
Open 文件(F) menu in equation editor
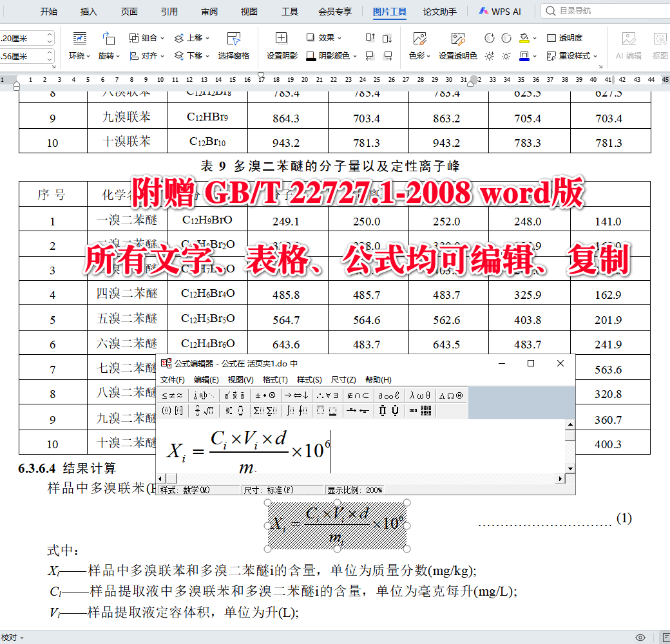pyautogui.click(x=172, y=380)
